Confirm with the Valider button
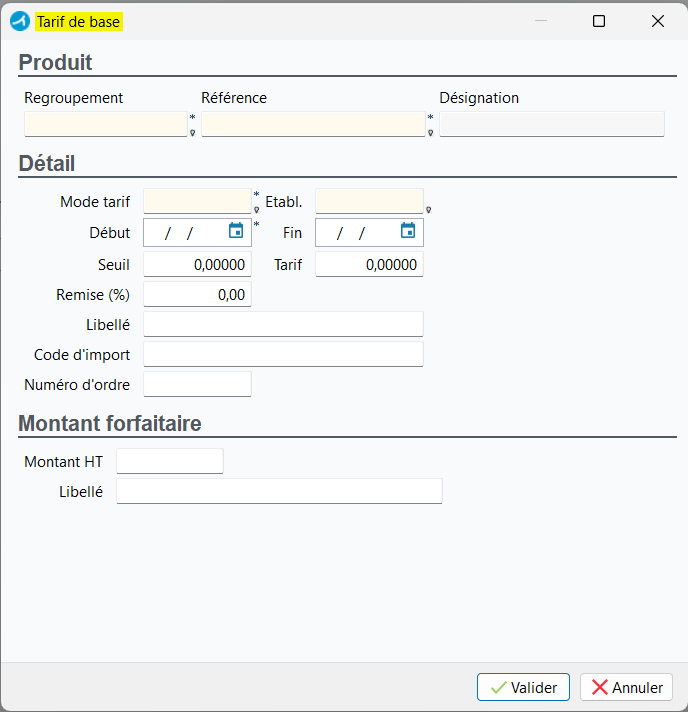Image resolution: width=688 pixels, height=712 pixels. tap(523, 687)
